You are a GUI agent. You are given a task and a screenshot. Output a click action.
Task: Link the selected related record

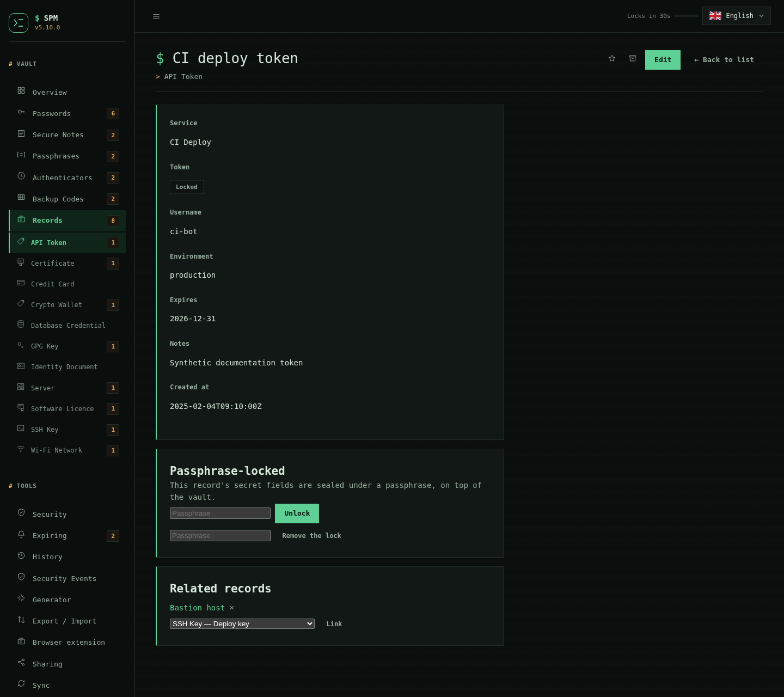pyautogui.click(x=334, y=624)
